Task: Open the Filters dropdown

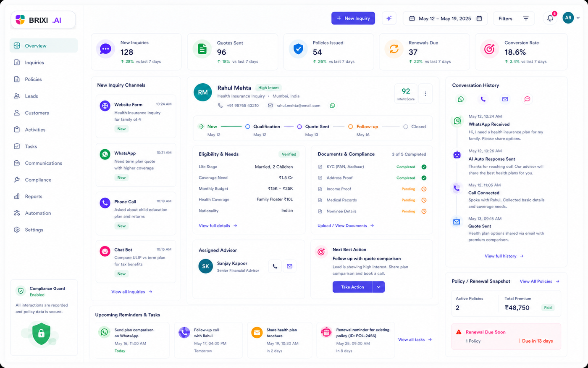Action: coord(514,19)
